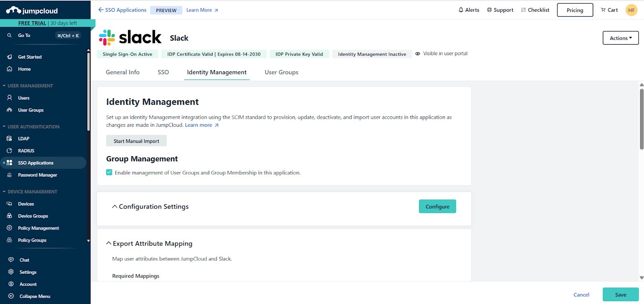644x304 pixels.
Task: Click the Start Manual Import button
Action: [136, 141]
